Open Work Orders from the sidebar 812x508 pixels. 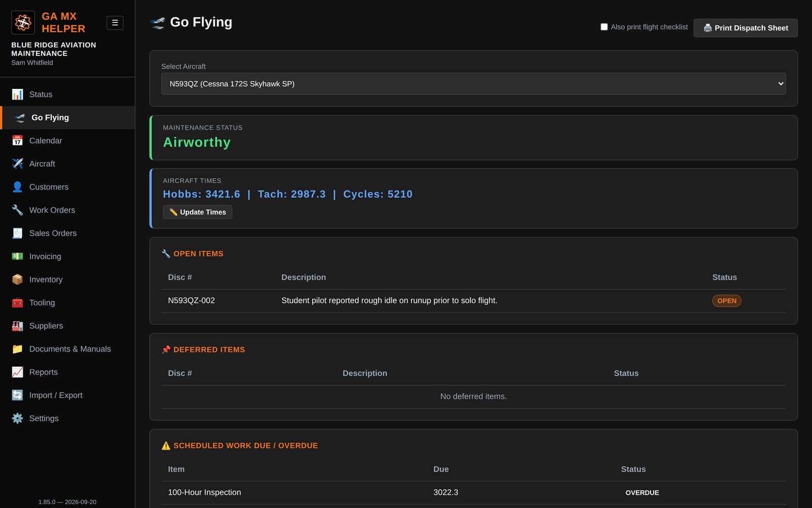point(67,210)
